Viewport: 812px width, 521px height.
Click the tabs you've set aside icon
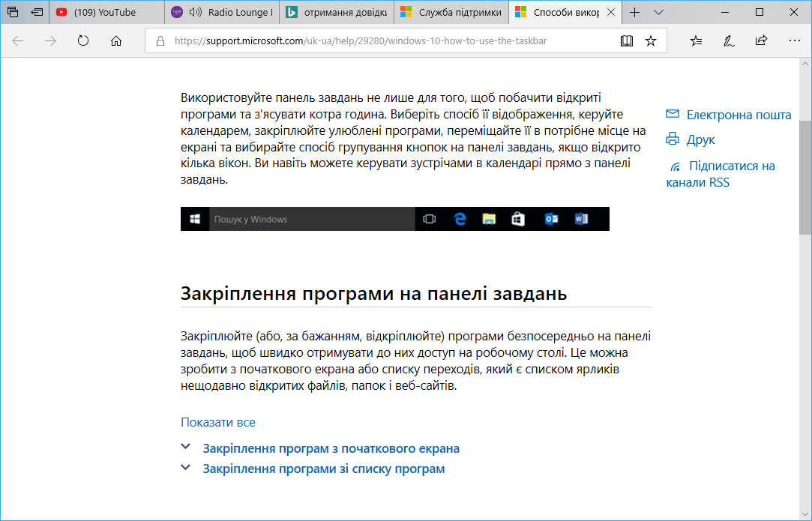(13, 12)
